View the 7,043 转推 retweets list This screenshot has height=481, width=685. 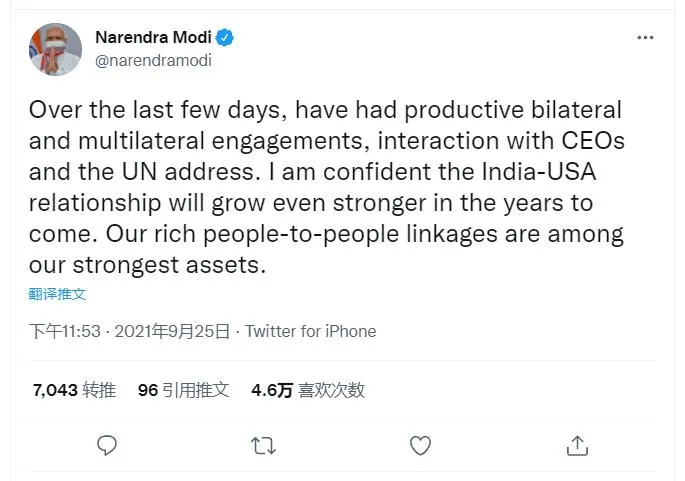(74, 390)
